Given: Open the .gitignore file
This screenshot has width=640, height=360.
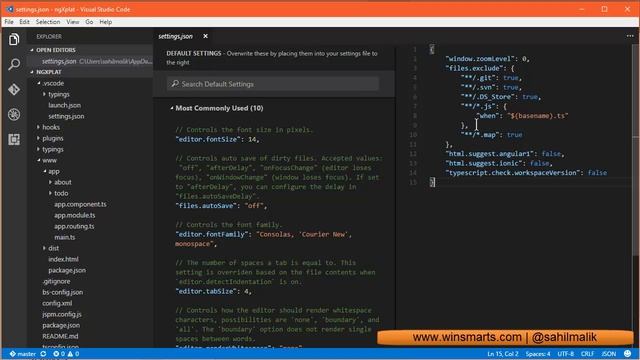Looking at the screenshot, I should click(56, 282).
